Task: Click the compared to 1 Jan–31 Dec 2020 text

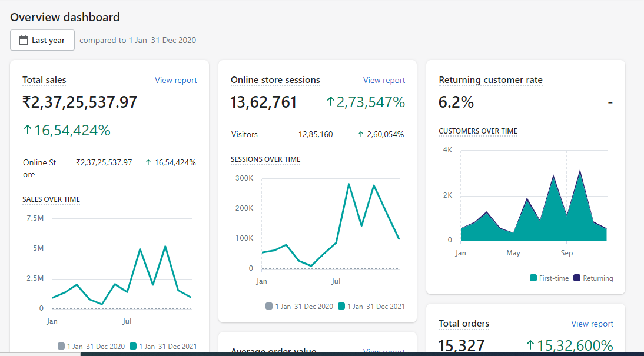Action: pyautogui.click(x=138, y=40)
